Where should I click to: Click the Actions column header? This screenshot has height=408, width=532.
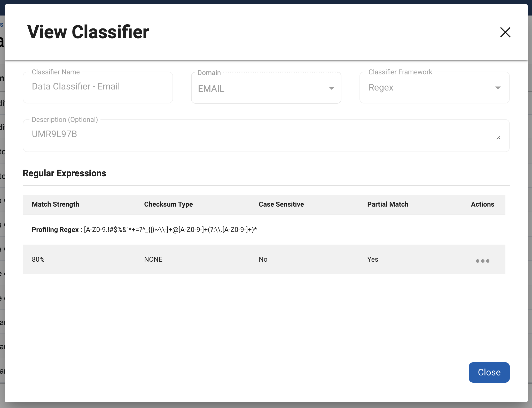[482, 204]
